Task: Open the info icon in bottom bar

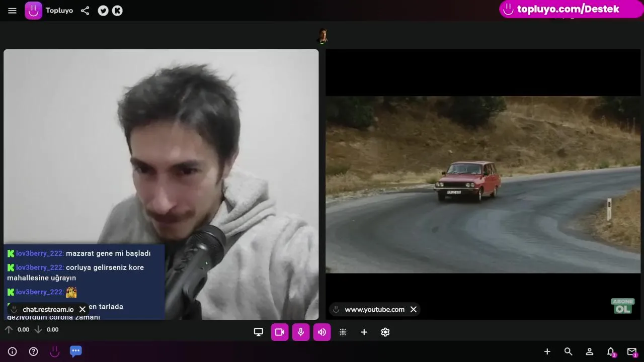Action: pos(13,351)
